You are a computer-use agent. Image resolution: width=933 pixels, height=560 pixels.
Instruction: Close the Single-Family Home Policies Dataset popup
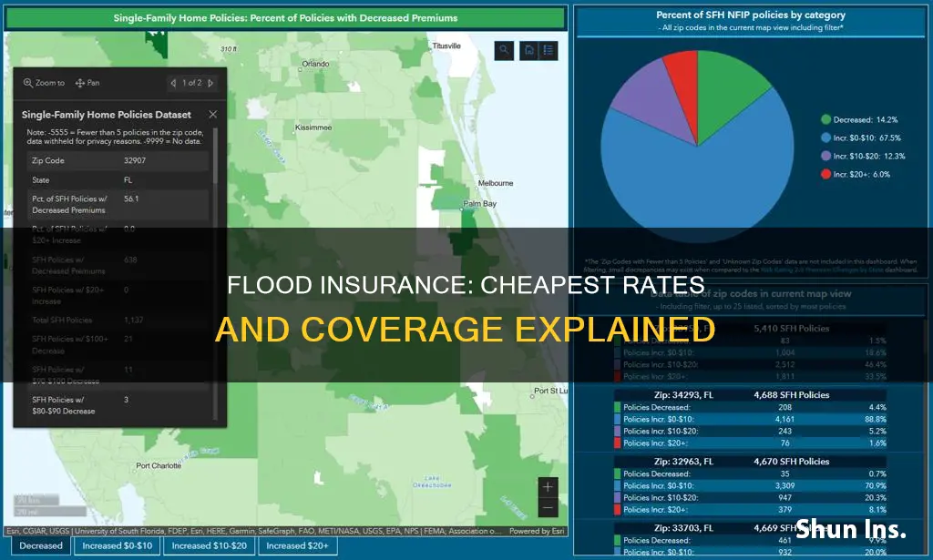213,114
